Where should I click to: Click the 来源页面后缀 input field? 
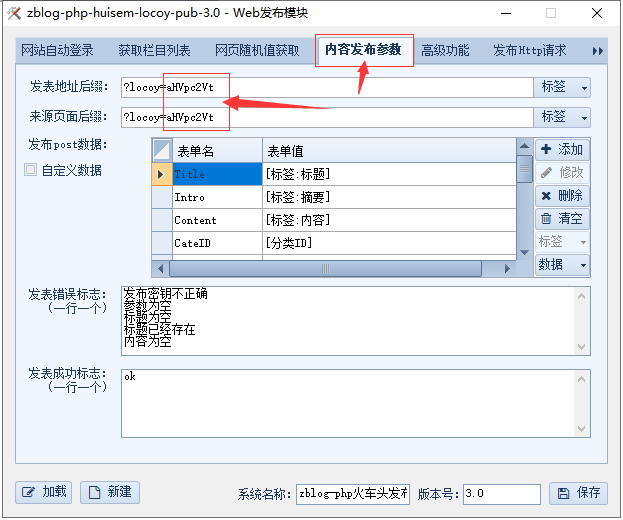[x=327, y=118]
